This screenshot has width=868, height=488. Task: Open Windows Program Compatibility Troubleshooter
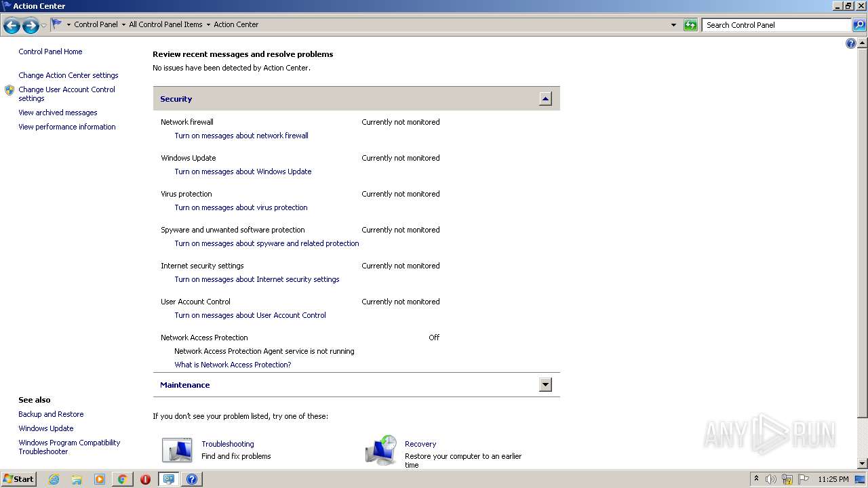coord(69,447)
